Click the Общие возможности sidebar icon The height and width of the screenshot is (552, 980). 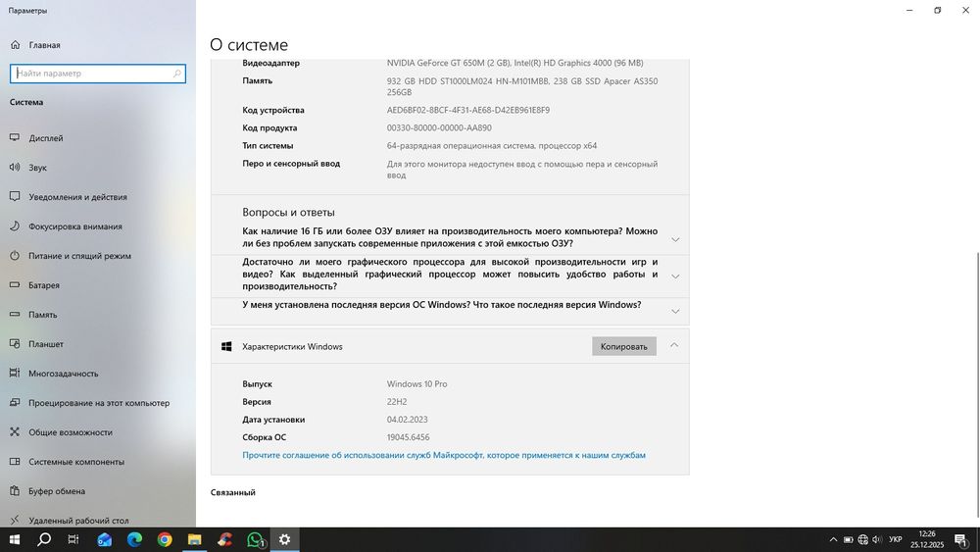(x=15, y=432)
